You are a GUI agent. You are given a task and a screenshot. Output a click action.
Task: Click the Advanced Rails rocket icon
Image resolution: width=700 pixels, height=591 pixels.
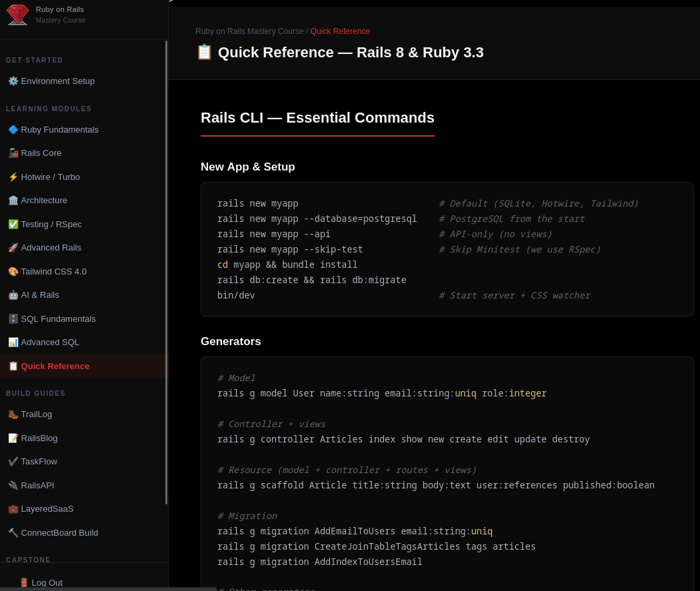13,248
